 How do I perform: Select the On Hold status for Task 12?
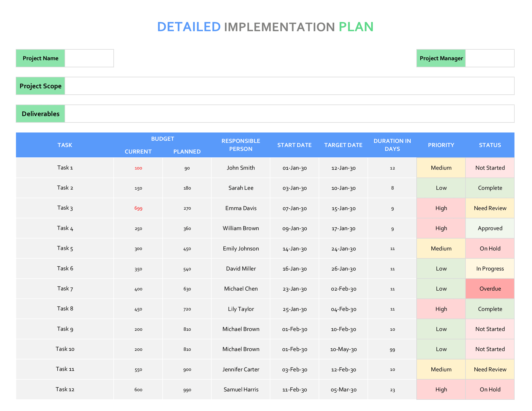tap(490, 389)
